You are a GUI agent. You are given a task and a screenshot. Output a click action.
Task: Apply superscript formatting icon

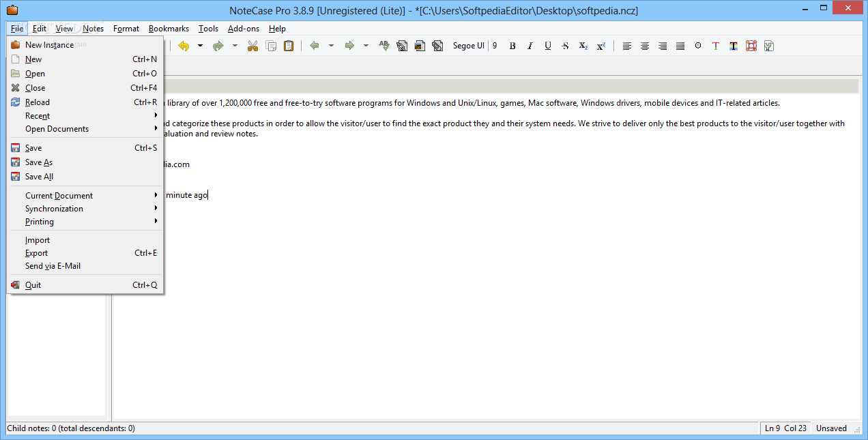[601, 46]
